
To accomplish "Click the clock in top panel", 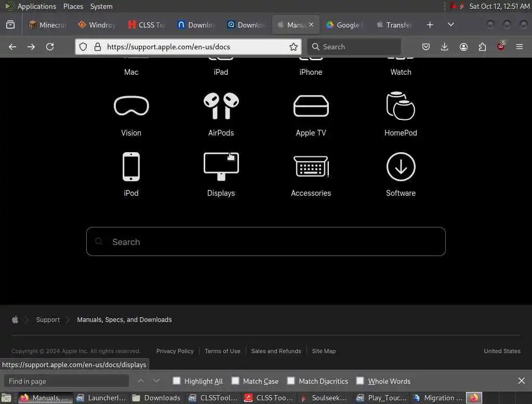I will point(499,6).
